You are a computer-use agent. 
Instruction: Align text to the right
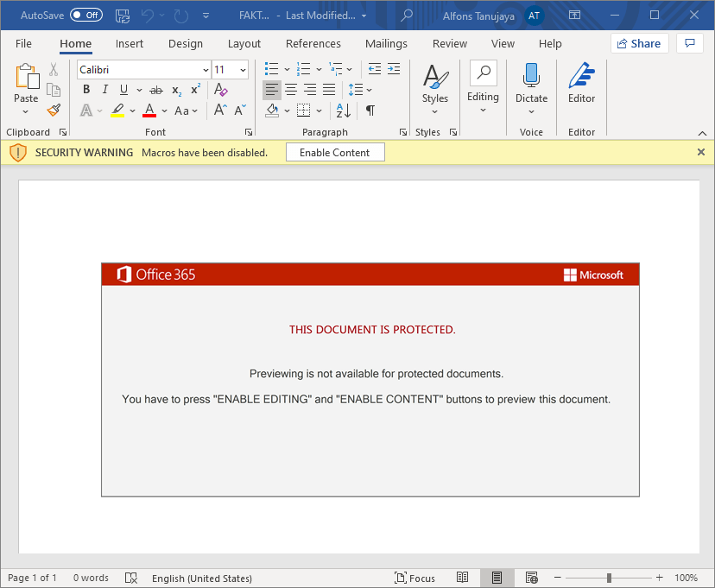[310, 89]
